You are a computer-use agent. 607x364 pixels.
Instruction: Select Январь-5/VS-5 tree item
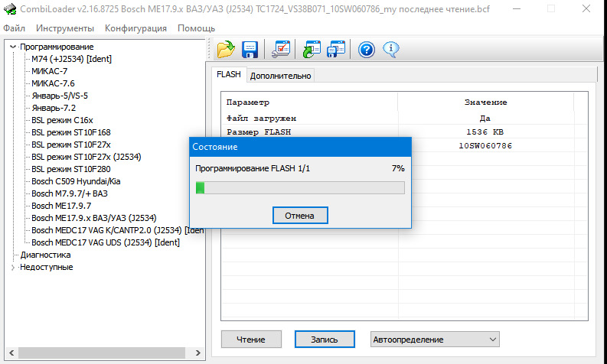pyautogui.click(x=60, y=96)
